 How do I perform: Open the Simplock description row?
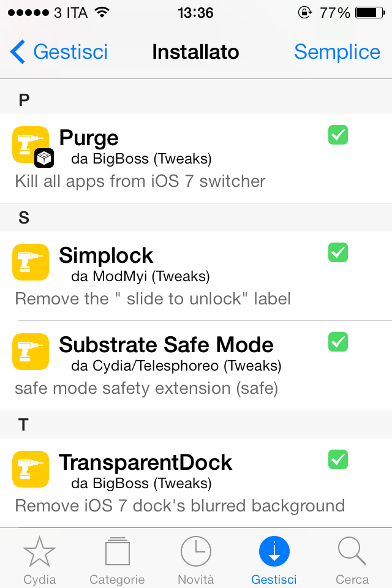pyautogui.click(x=153, y=299)
